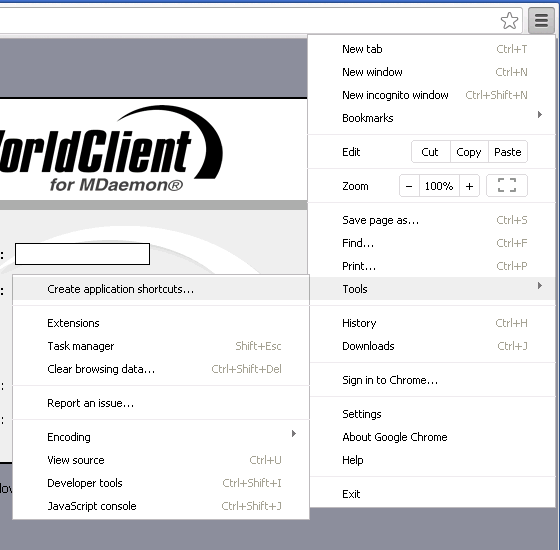The width and height of the screenshot is (560, 550).
Task: Decrease zoom with the minus button
Action: 409,186
